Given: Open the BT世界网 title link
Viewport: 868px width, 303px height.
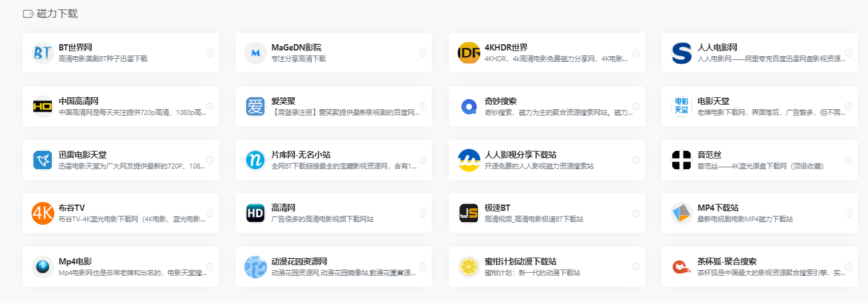Looking at the screenshot, I should tap(76, 47).
